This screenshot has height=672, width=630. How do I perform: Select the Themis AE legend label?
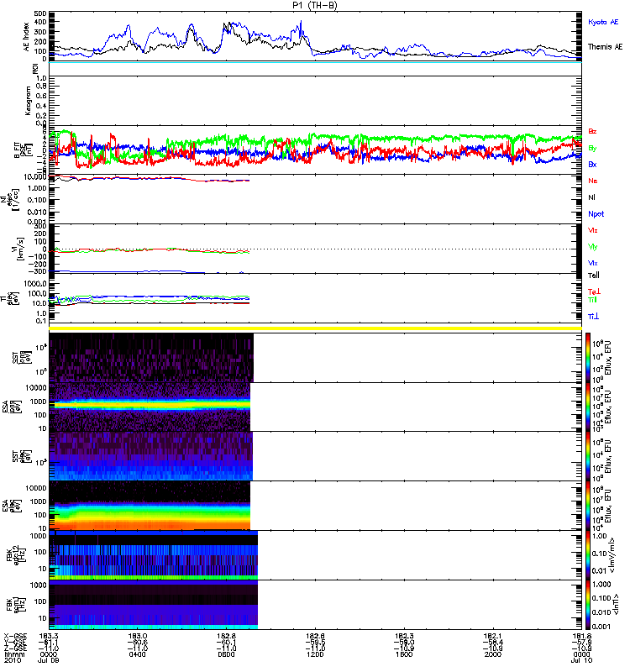pos(605,47)
